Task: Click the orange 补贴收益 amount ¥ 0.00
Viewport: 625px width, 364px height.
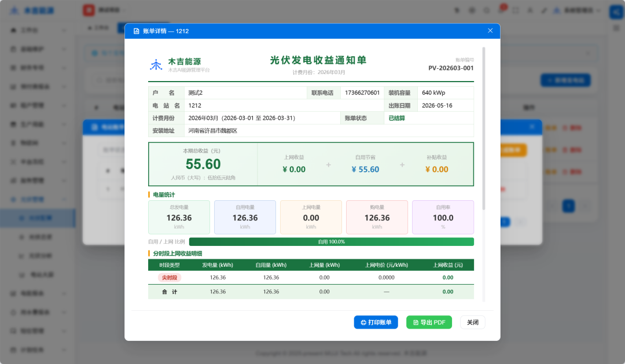Action: [436, 170]
